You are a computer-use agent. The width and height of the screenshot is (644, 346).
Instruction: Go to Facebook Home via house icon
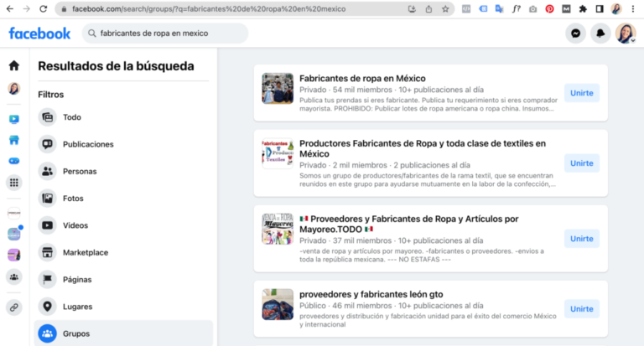click(14, 65)
